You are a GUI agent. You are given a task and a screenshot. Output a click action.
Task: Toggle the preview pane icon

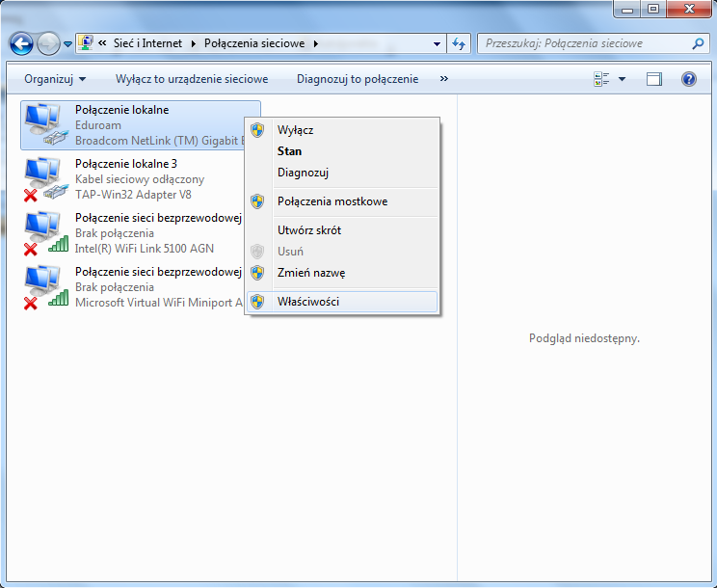pyautogui.click(x=654, y=79)
